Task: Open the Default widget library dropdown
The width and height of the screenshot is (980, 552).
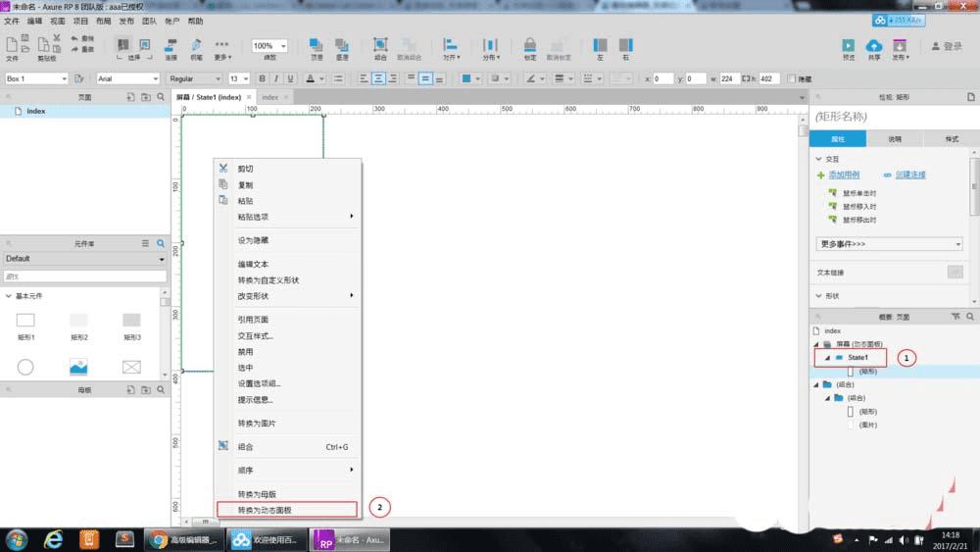Action: pyautogui.click(x=84, y=259)
